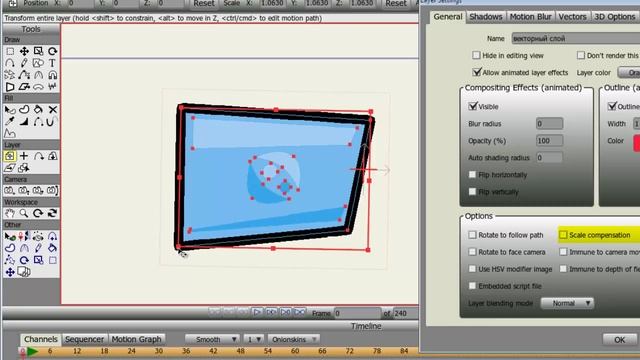The image size is (640, 360).
Task: Check Rotate to follow path option
Action: click(x=473, y=235)
